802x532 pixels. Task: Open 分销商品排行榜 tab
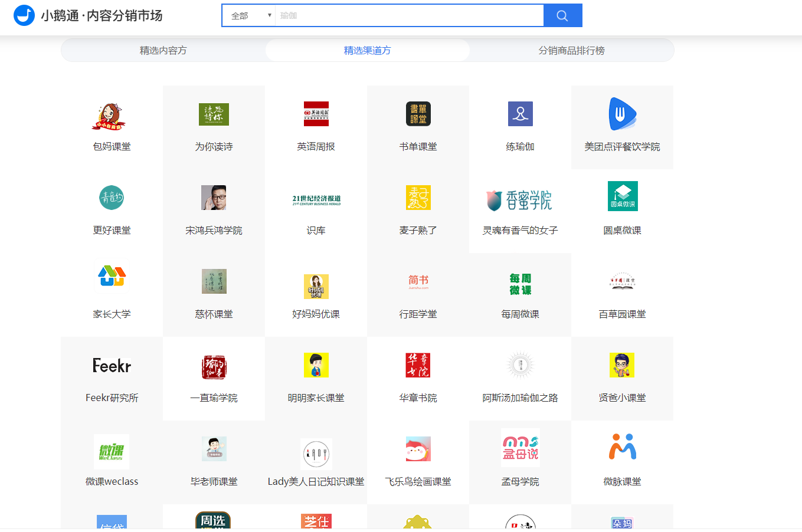571,50
